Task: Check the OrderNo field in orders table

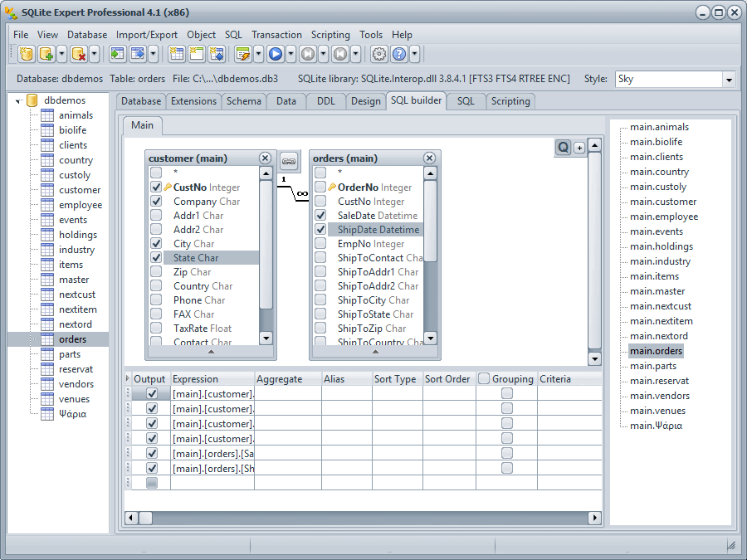Action: (322, 187)
